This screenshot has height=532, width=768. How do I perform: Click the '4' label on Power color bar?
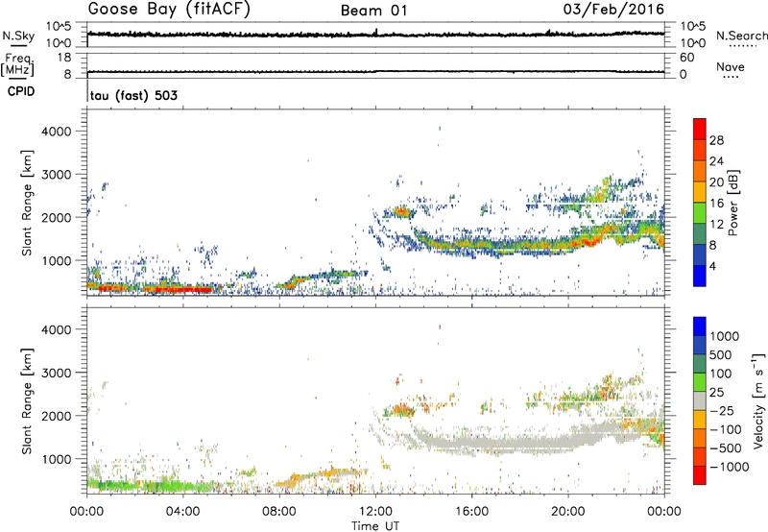(713, 266)
